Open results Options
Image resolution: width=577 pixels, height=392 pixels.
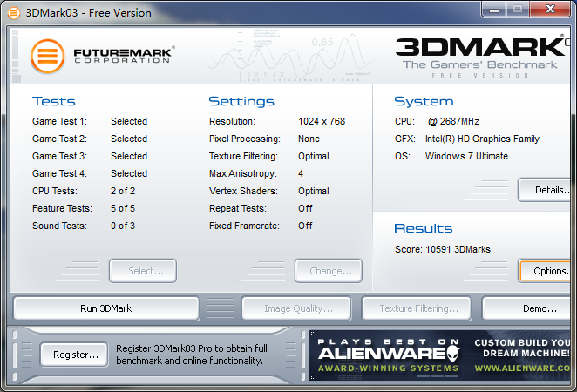(x=544, y=271)
